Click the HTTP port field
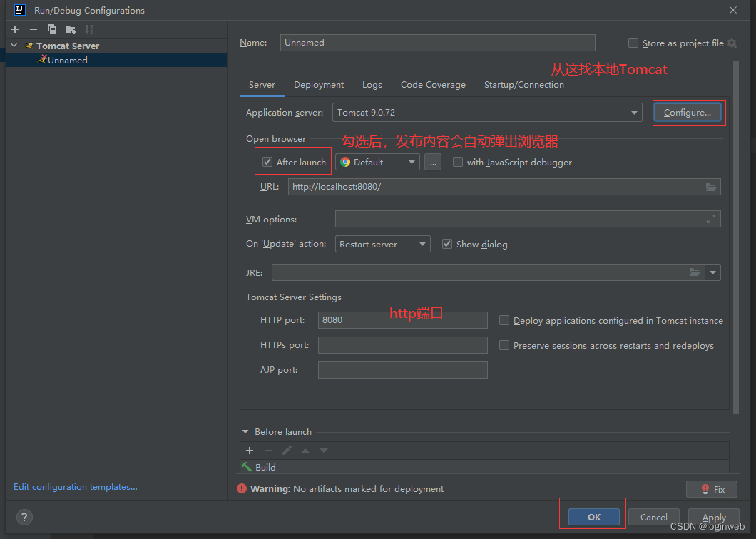The width and height of the screenshot is (756, 539). (x=402, y=319)
